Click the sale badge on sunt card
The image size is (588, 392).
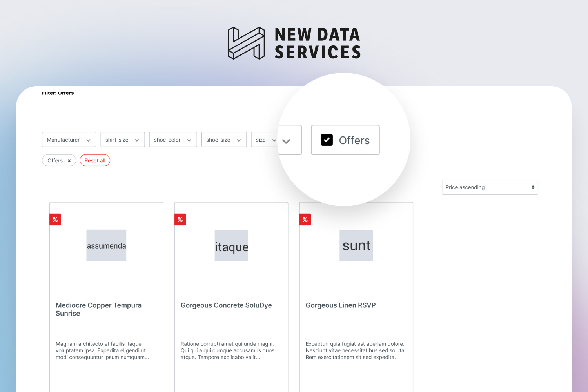[x=305, y=220]
